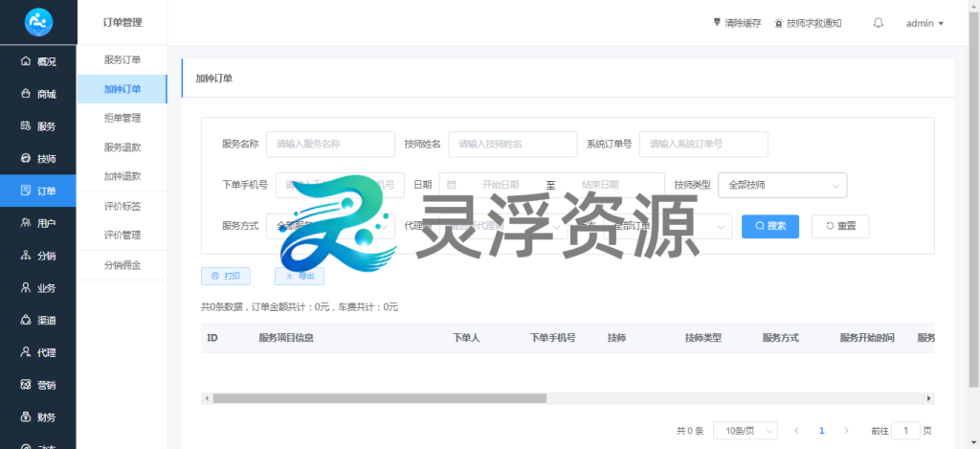The height and width of the screenshot is (449, 980).
Task: Click the app logo in the sidebar
Action: coord(38,23)
